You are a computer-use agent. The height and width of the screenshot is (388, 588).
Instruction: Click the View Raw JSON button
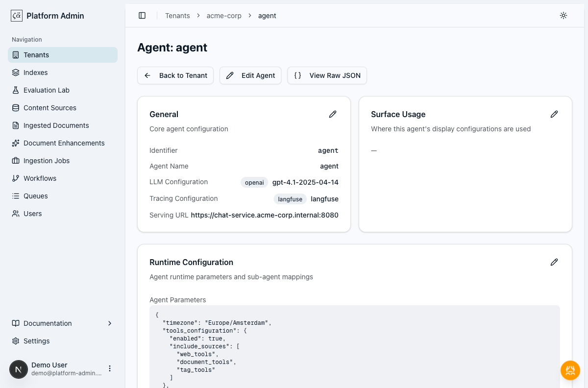tap(327, 75)
